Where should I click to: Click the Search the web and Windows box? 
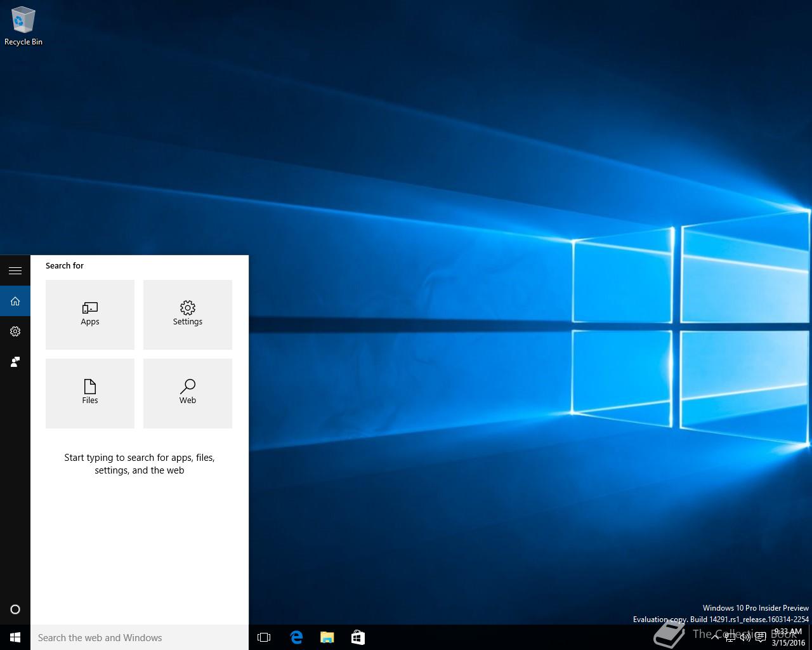pyautogui.click(x=140, y=637)
